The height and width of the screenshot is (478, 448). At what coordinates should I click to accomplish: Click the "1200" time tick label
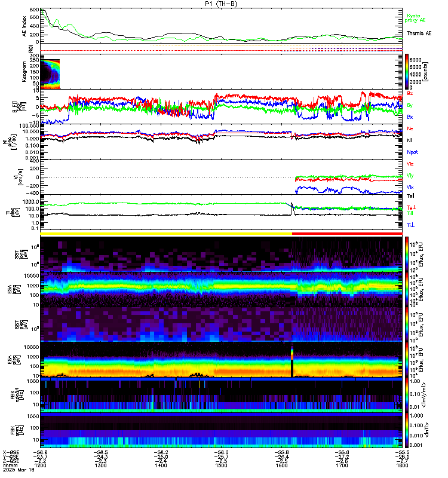pos(40,465)
